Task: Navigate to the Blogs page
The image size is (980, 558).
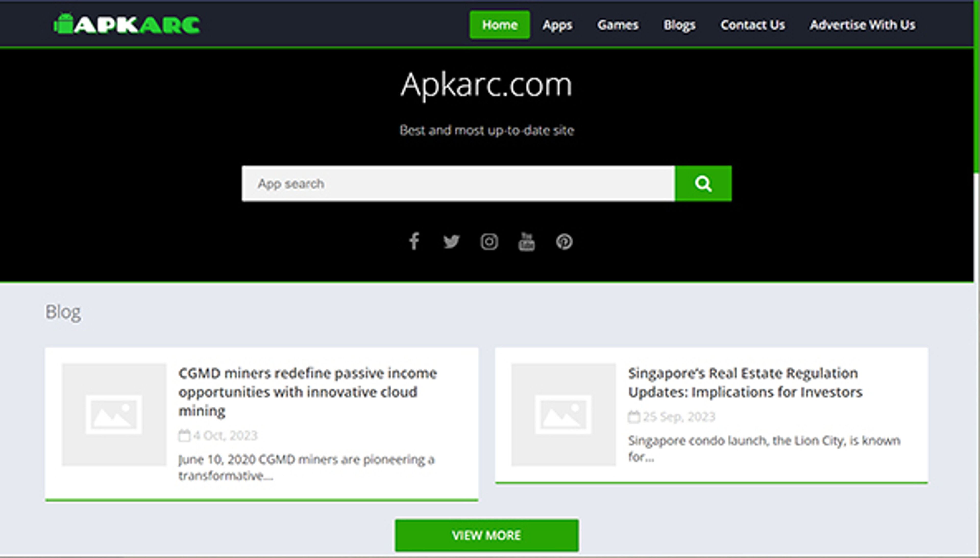Action: tap(680, 25)
